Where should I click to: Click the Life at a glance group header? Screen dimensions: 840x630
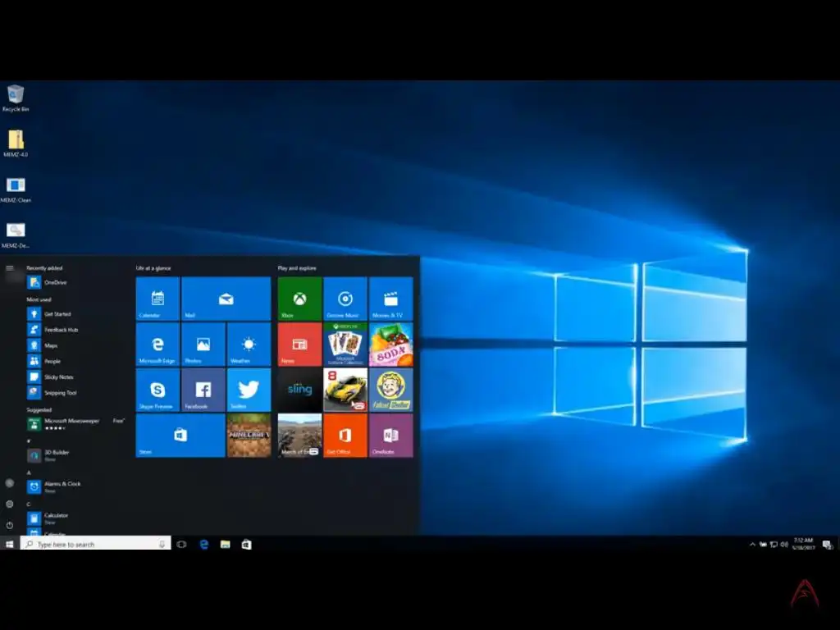tap(153, 268)
